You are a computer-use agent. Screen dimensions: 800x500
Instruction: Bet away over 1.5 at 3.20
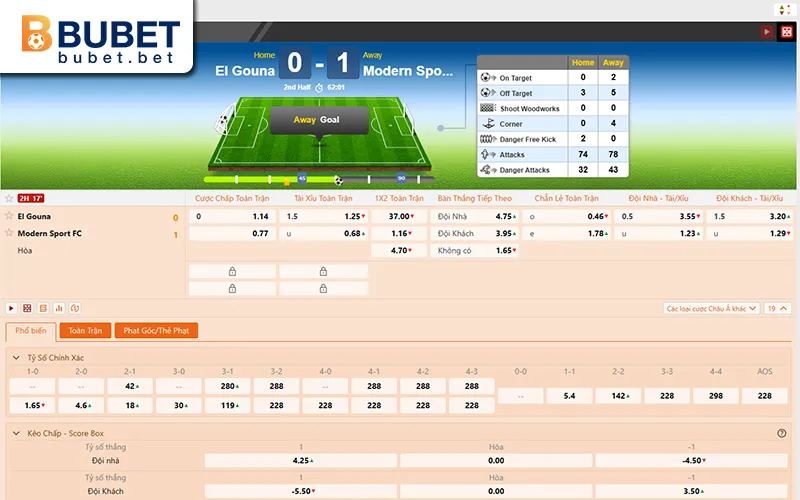(750, 216)
